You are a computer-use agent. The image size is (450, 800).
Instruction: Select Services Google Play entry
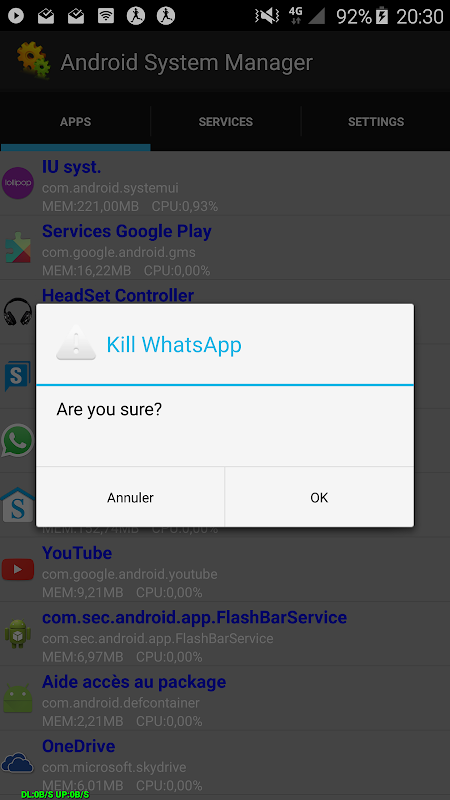(x=225, y=247)
